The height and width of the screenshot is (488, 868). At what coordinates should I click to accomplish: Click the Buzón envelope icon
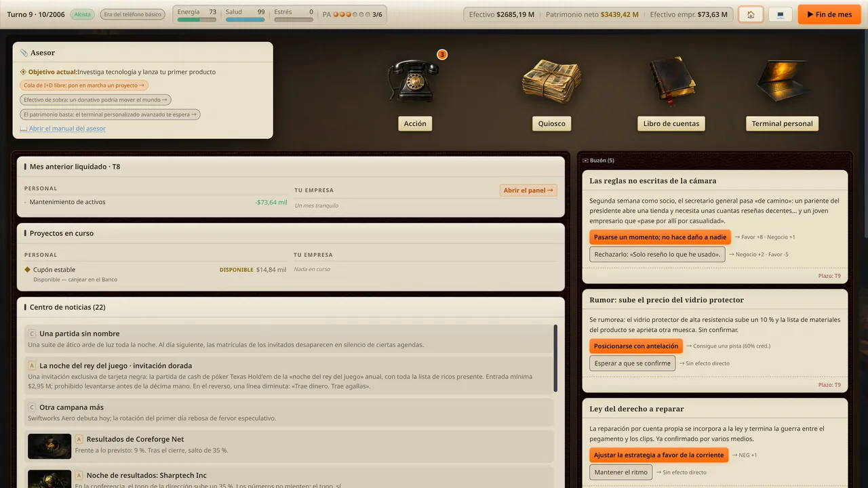tap(585, 161)
